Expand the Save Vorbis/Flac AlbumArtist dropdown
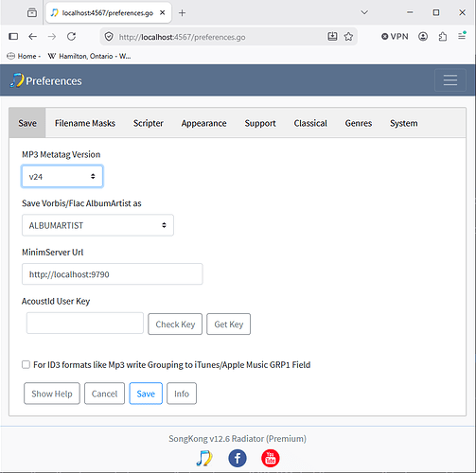 tap(97, 225)
